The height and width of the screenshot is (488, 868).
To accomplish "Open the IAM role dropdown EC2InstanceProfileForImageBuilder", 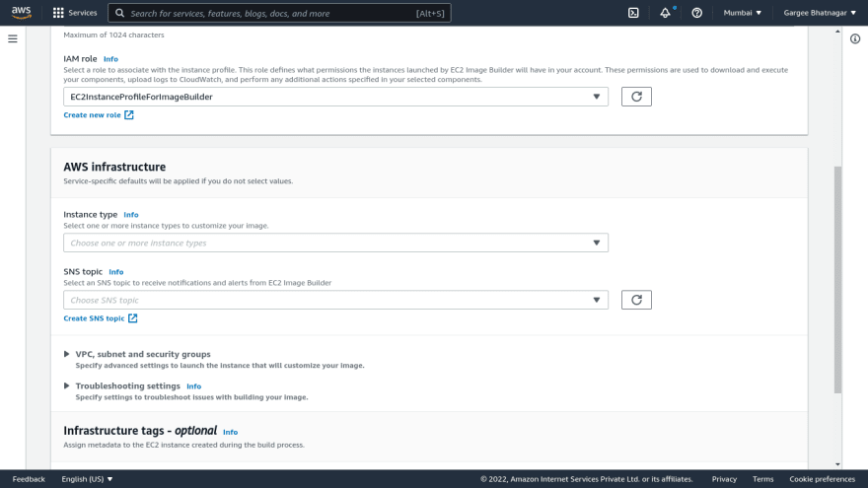I will tap(335, 97).
